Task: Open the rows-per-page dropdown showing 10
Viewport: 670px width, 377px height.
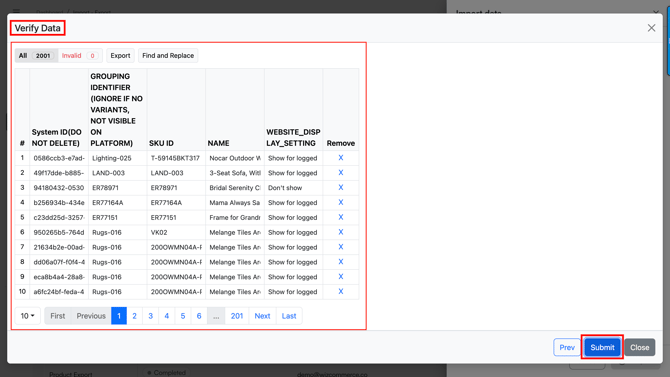Action: coord(27,316)
